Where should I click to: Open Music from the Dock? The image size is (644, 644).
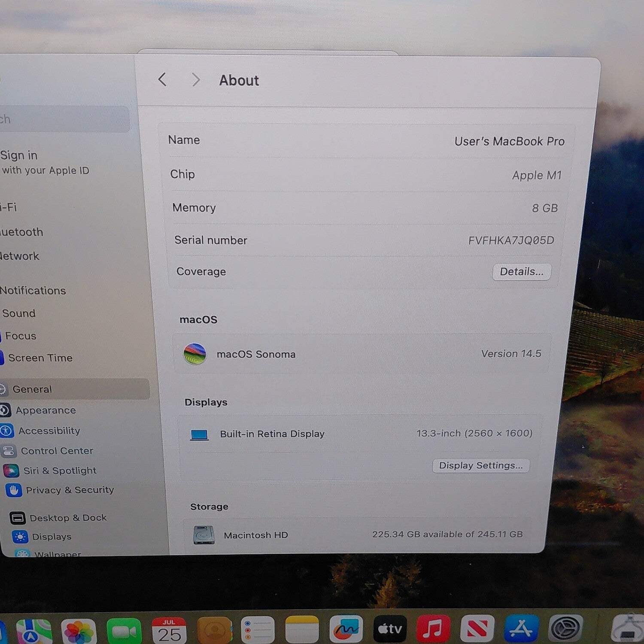pos(434,628)
